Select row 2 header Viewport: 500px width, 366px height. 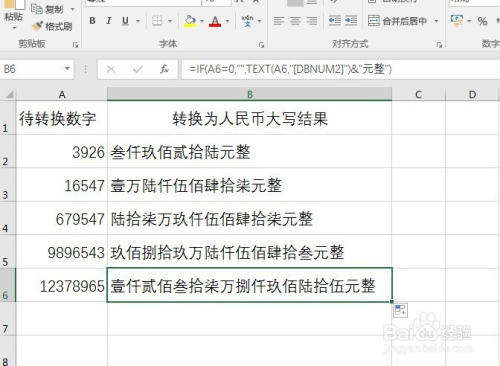(x=7, y=151)
